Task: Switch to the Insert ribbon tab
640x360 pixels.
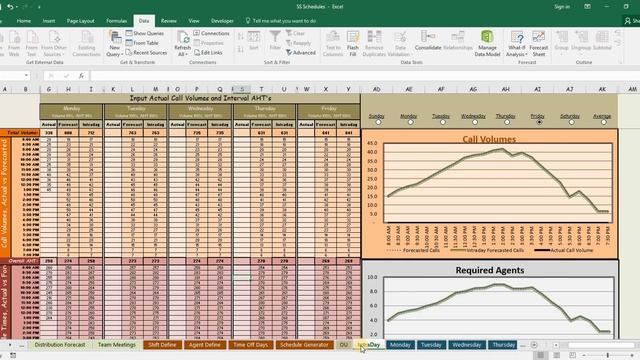Action: [x=49, y=21]
